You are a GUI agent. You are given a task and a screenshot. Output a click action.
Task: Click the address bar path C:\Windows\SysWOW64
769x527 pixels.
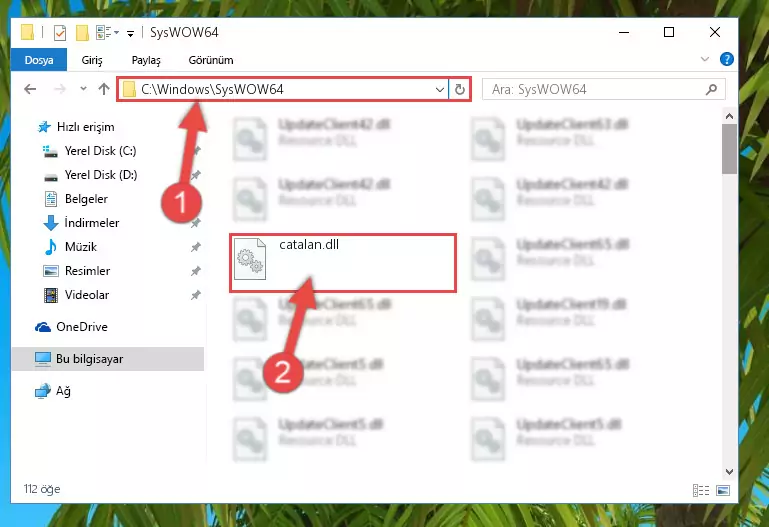[x=212, y=89]
